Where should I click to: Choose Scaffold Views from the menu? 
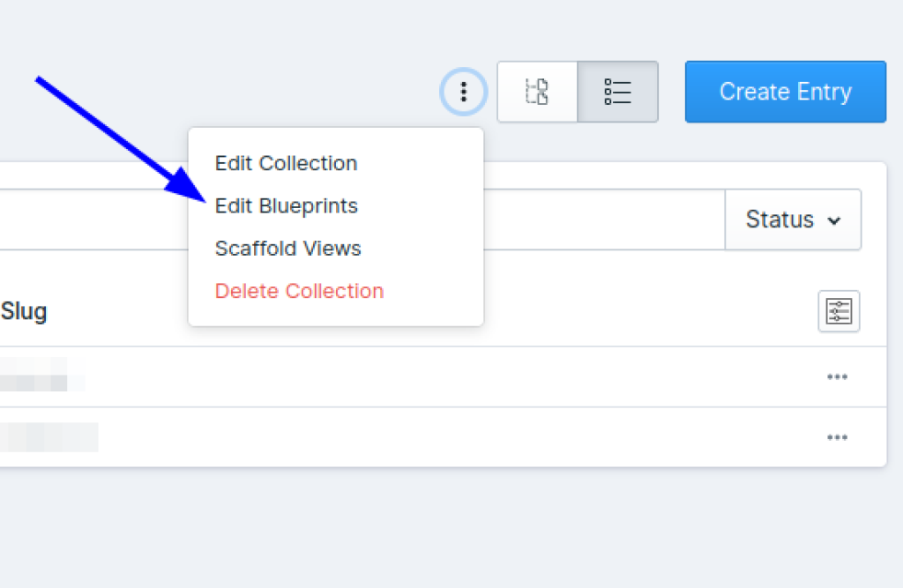(x=287, y=249)
